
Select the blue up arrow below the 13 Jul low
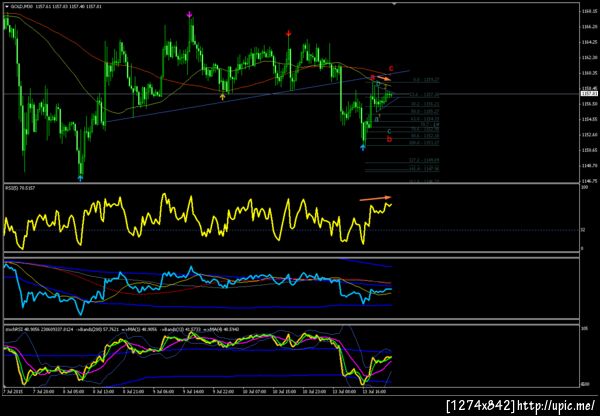click(363, 147)
